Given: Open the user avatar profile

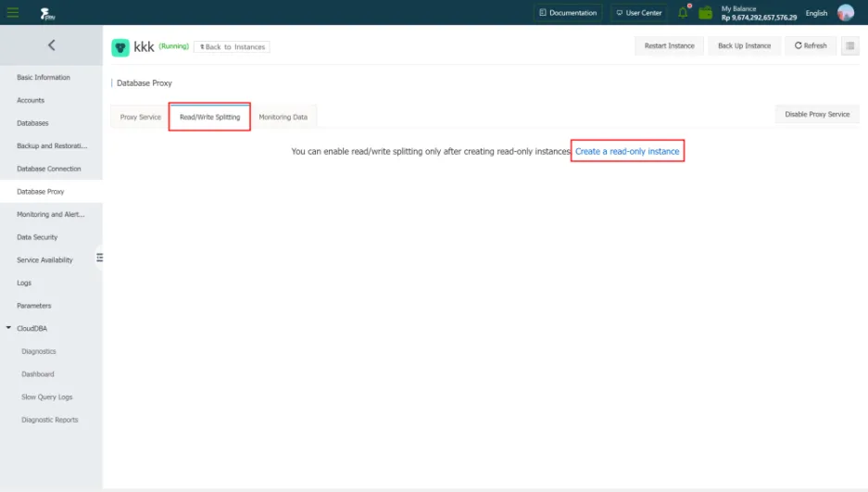Looking at the screenshot, I should coord(845,13).
